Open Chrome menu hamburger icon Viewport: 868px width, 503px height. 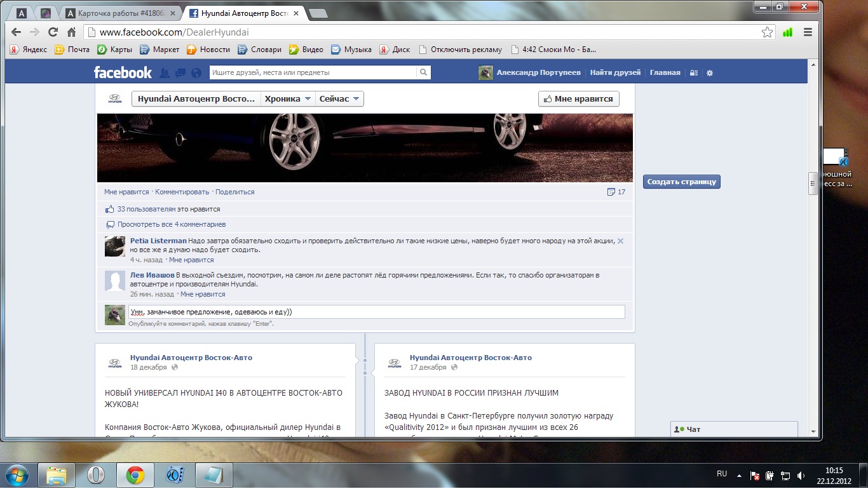(x=808, y=32)
